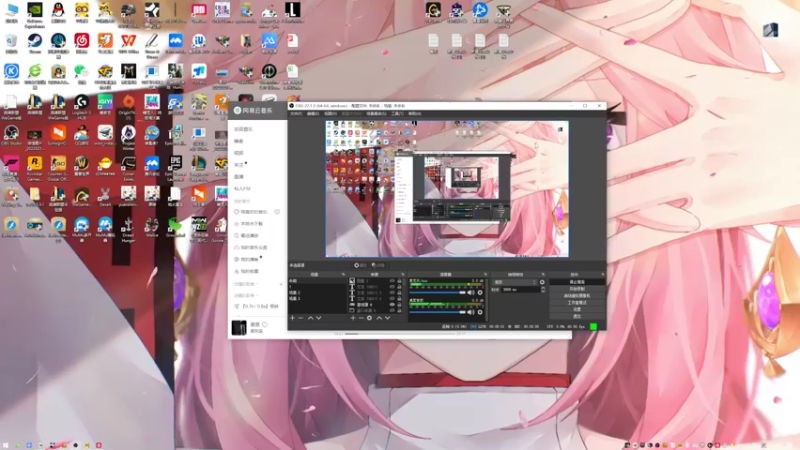Pop out the Scene Transitions dock panel

coord(543,274)
